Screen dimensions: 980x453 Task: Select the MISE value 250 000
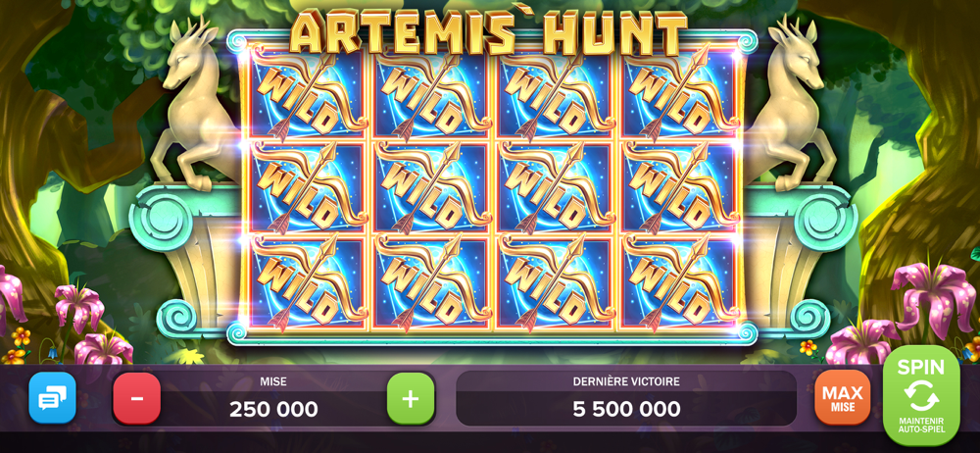(x=273, y=409)
